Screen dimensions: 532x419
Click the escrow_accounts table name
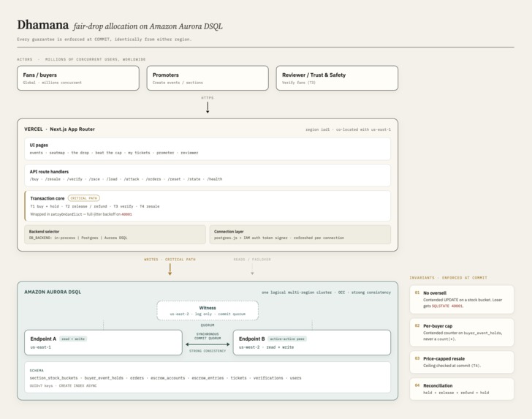[x=168, y=378]
